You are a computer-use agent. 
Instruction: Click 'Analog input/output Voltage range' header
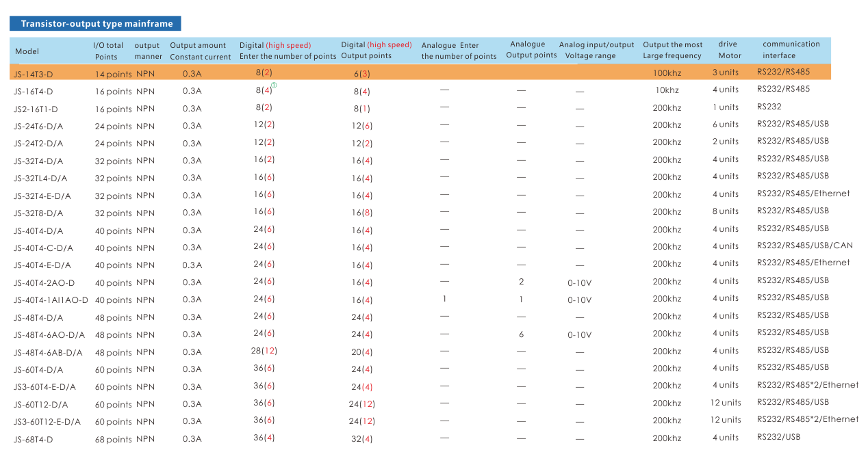596,50
